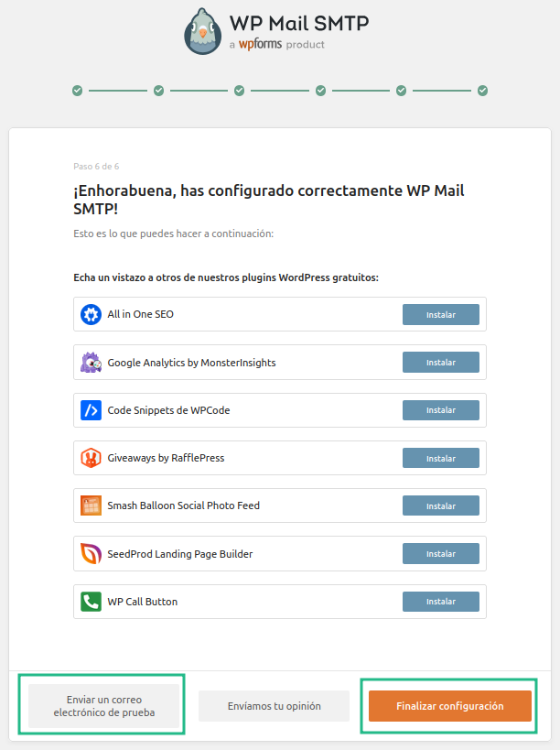Click the WPCode code snippets icon
Image resolution: width=560 pixels, height=750 pixels.
[91, 410]
